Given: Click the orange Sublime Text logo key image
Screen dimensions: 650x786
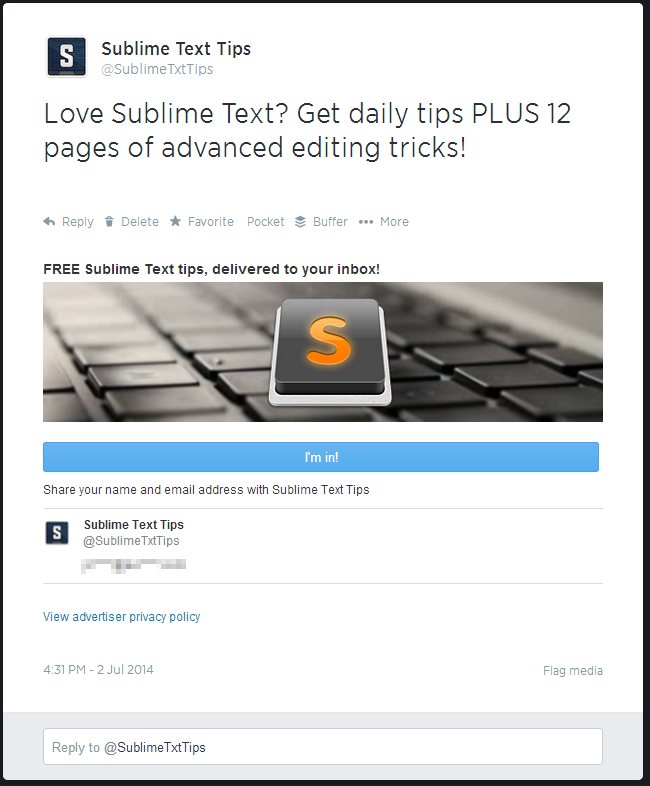Looking at the screenshot, I should [330, 352].
